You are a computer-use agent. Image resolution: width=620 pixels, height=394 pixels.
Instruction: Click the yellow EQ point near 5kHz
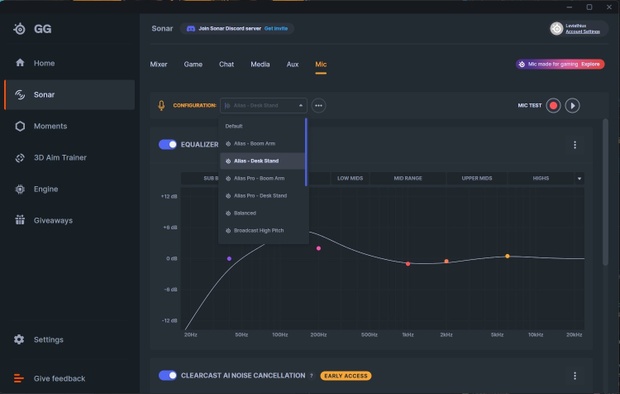[507, 256]
